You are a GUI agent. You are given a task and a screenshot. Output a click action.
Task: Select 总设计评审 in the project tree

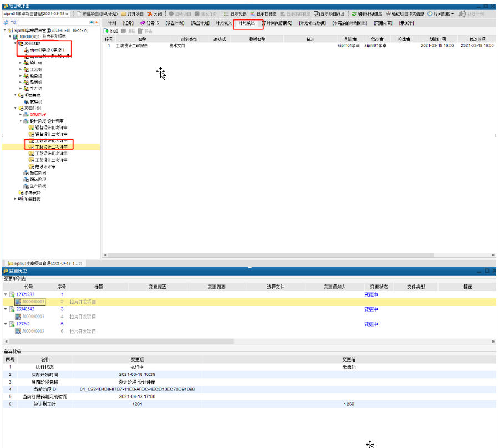coord(47,166)
